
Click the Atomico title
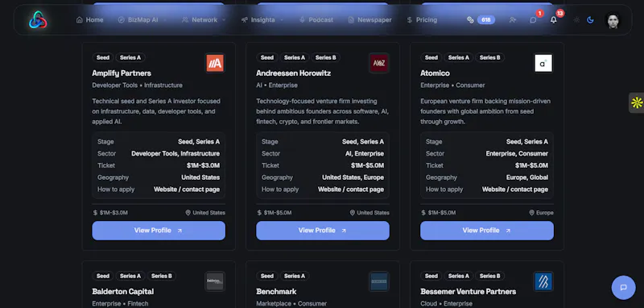coord(435,73)
